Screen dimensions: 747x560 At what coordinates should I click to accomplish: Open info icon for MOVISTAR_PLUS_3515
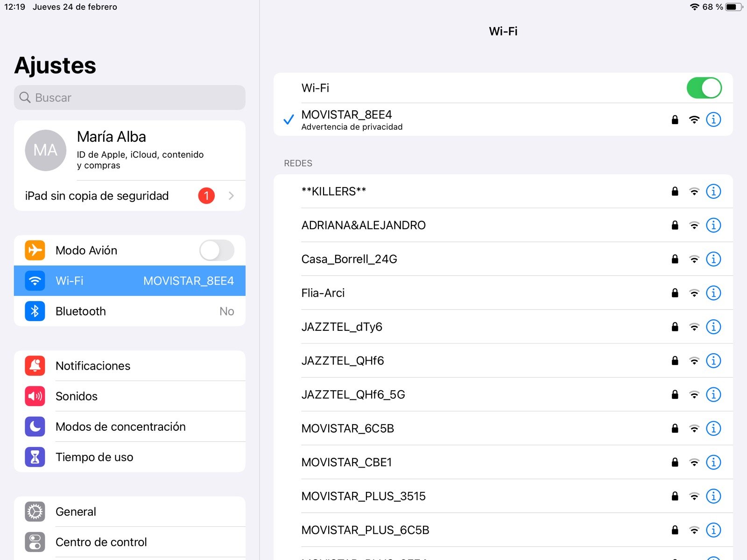point(713,496)
